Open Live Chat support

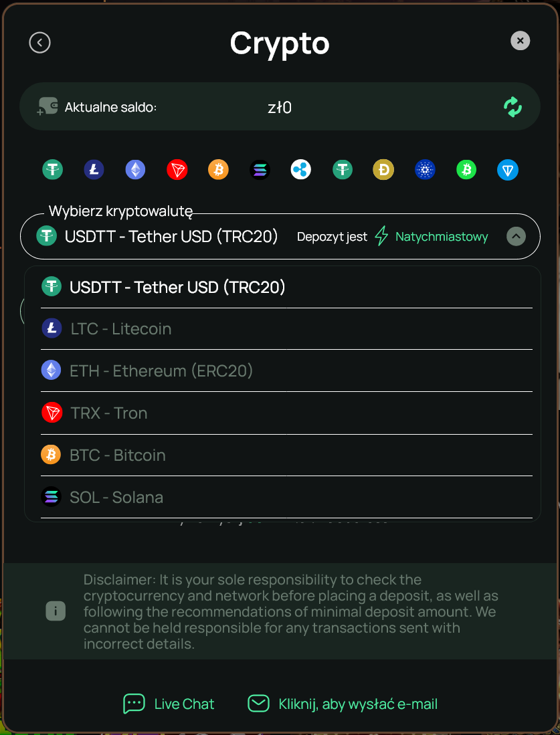tap(169, 704)
